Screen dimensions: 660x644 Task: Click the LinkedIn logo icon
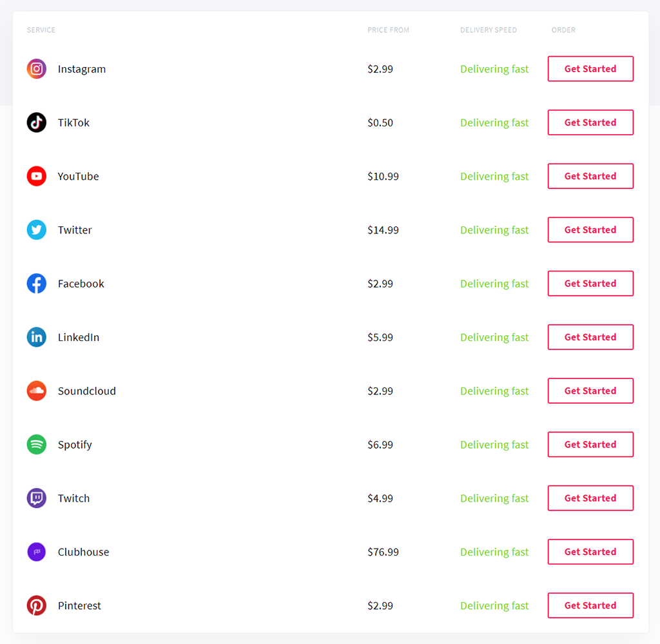click(37, 337)
